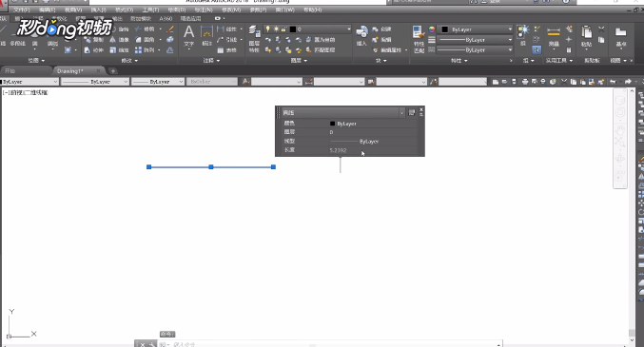This screenshot has width=644, height=347.
Task: Select the Mirror (镜像) tool
Action: 120,39
